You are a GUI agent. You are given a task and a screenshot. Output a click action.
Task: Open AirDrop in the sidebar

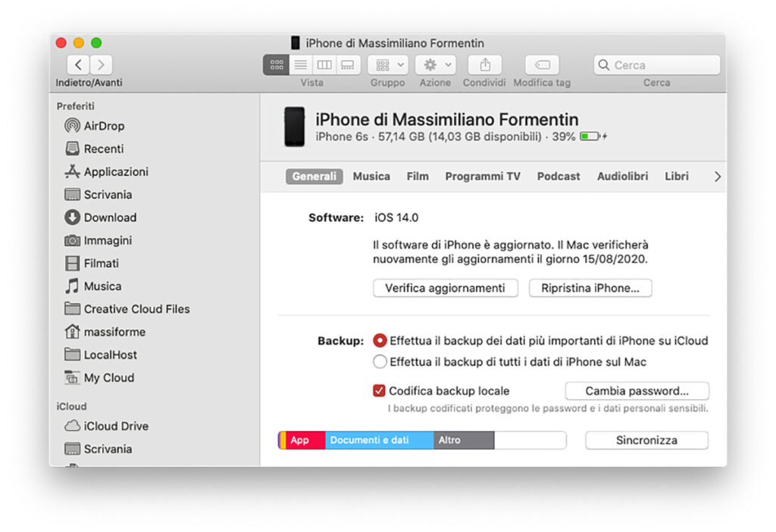95,126
